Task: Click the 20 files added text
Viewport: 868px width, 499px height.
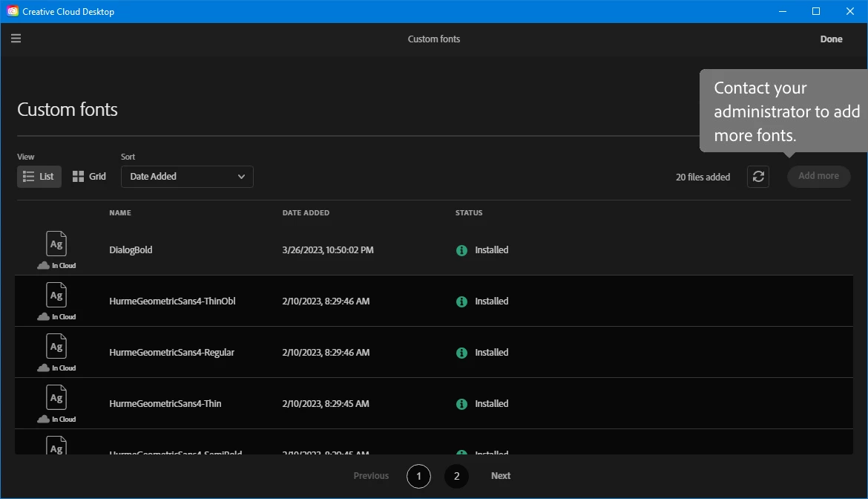Action: 703,177
